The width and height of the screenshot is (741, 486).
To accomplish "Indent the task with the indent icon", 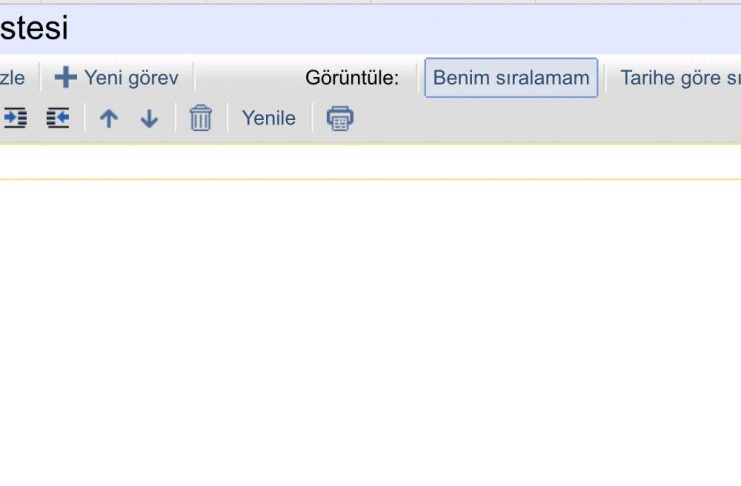I will click(15, 118).
